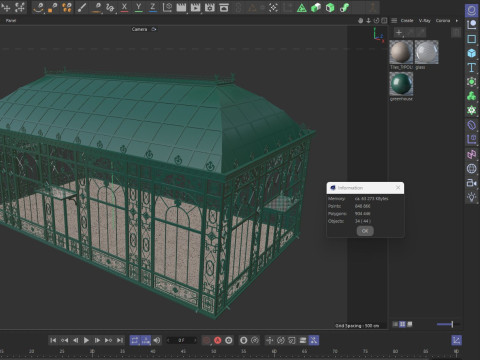This screenshot has height=360, width=480.
Task: Play the animation forward
Action: pos(86,340)
